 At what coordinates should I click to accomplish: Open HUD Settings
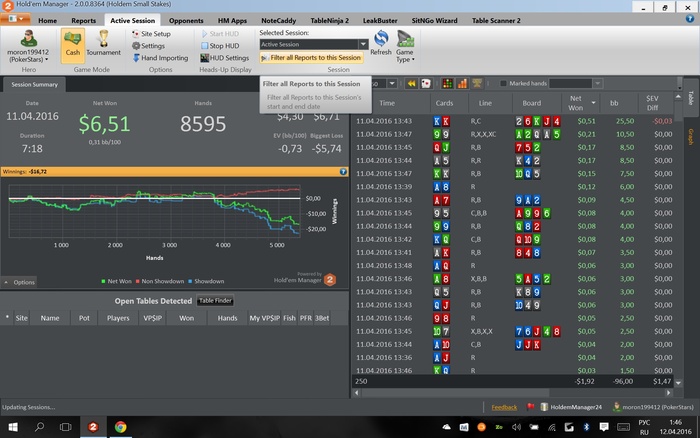pos(225,58)
